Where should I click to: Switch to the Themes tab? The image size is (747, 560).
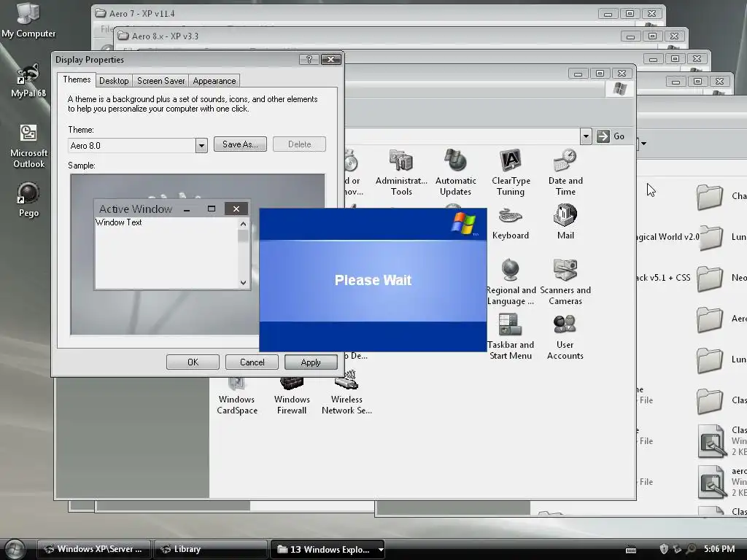[x=76, y=79]
